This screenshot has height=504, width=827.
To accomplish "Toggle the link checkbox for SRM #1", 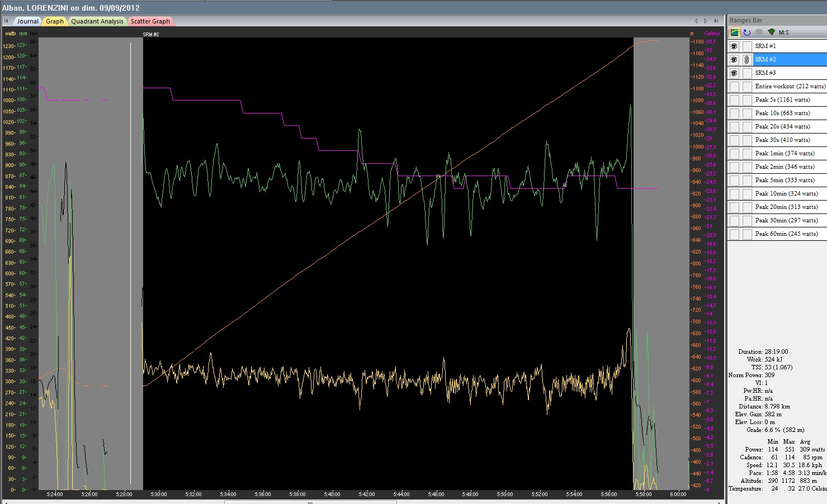I will (747, 46).
